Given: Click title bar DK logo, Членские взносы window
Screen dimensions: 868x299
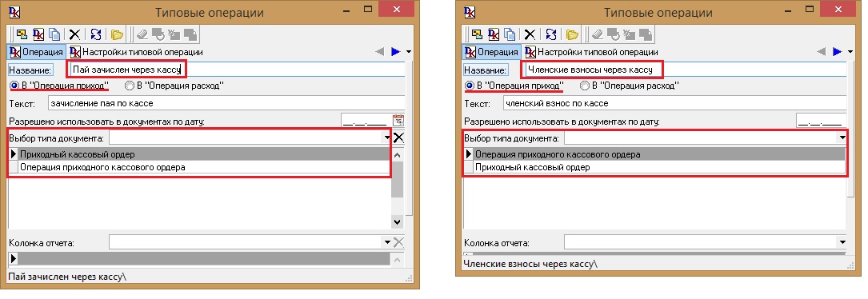Looking at the screenshot, I should coord(470,12).
